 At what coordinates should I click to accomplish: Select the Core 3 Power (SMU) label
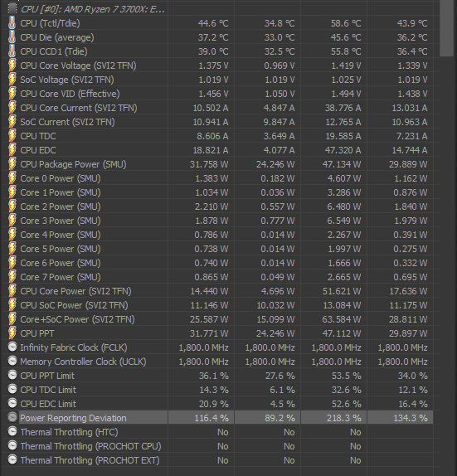[x=61, y=221]
